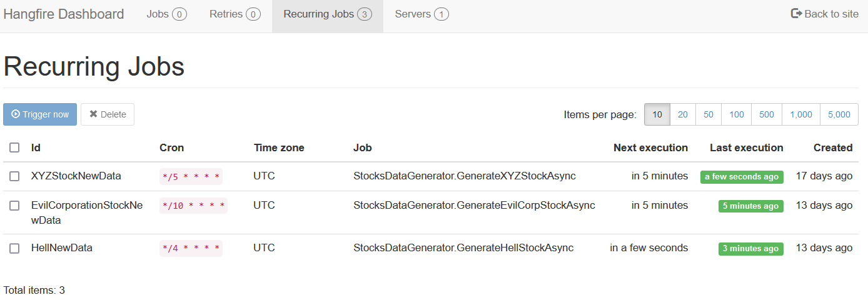Toggle the select-all checkbox in the table header
This screenshot has width=868, height=305.
(14, 147)
